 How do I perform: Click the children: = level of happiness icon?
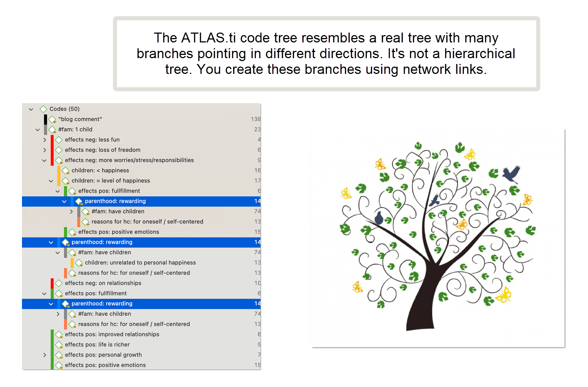[x=66, y=181]
